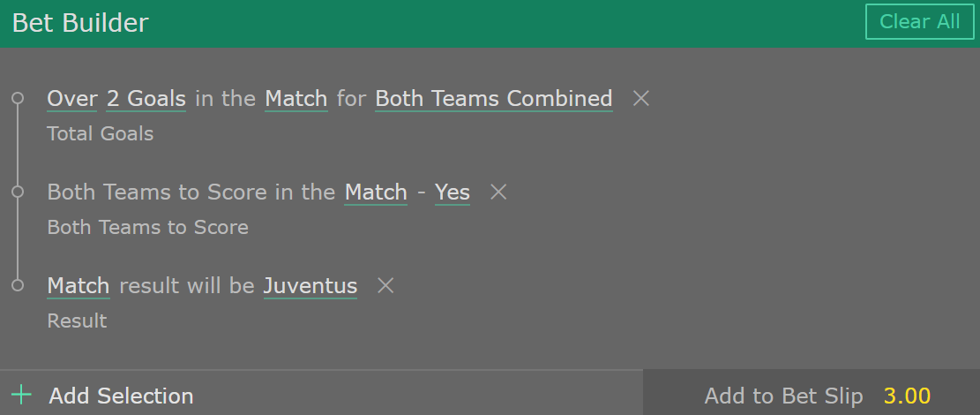The height and width of the screenshot is (415, 980).
Task: Click the 3.00 odds value
Action: (x=907, y=396)
